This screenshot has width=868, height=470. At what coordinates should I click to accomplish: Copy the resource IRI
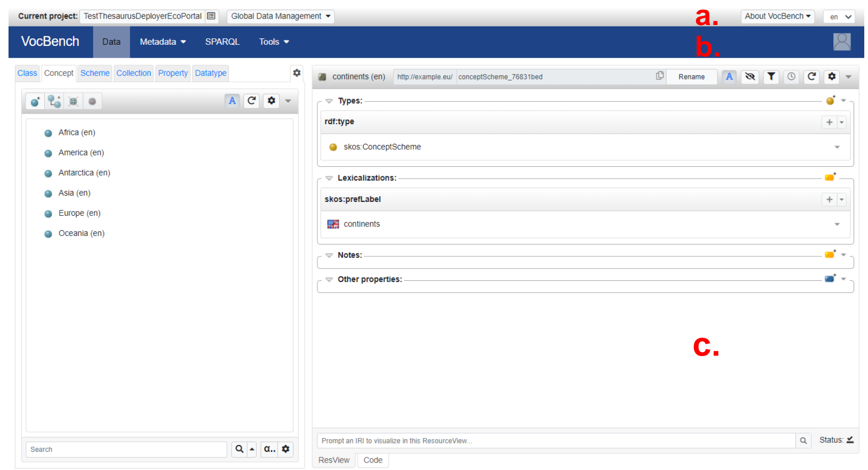point(660,76)
